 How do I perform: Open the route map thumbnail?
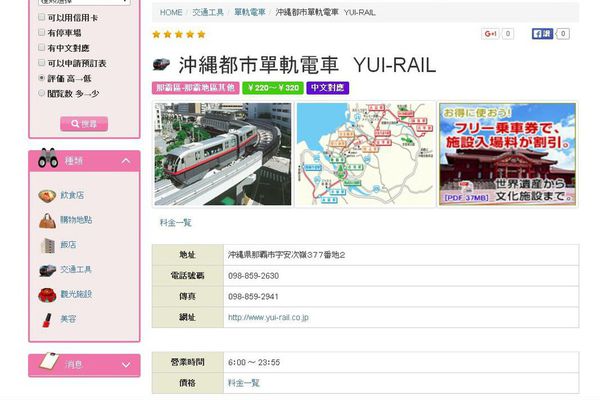coord(365,154)
